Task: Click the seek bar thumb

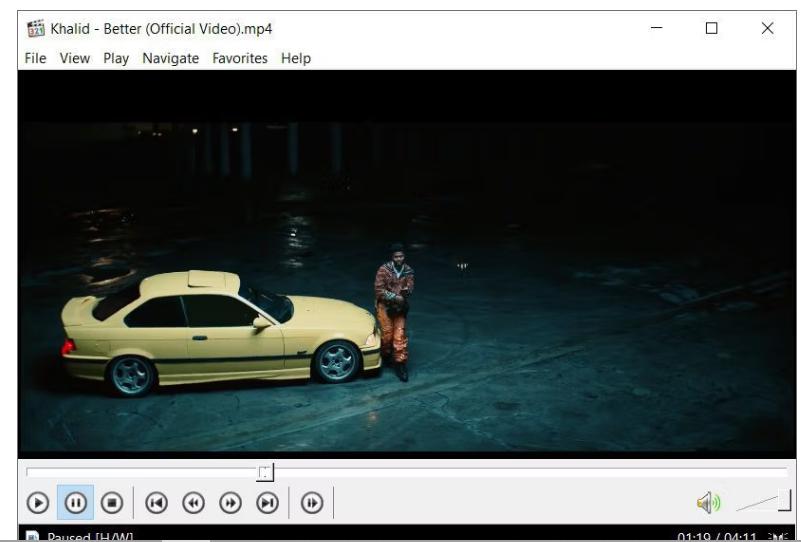Action: (265, 471)
